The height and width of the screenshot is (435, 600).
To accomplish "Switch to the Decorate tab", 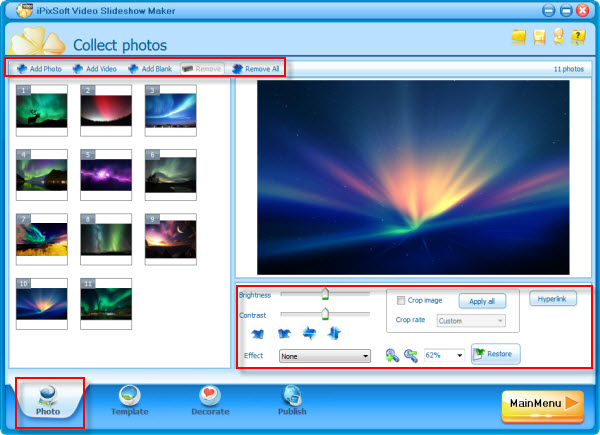I will (210, 401).
